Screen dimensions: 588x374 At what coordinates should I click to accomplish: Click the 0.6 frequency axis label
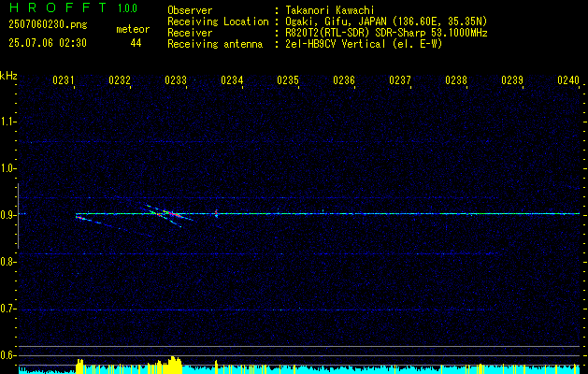[7, 355]
